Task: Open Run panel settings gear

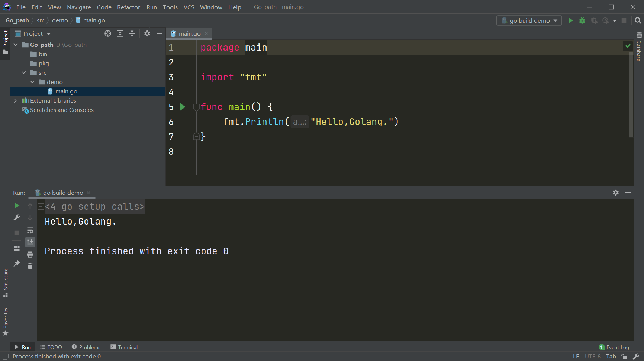Action: pyautogui.click(x=616, y=193)
